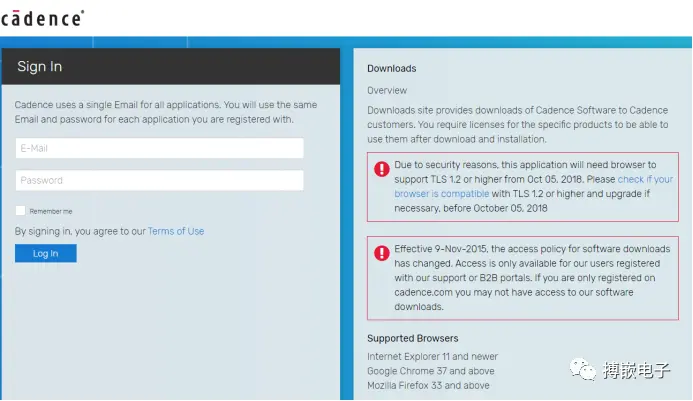Image resolution: width=693 pixels, height=401 pixels.
Task: Focus the Password input field
Action: pos(159,180)
